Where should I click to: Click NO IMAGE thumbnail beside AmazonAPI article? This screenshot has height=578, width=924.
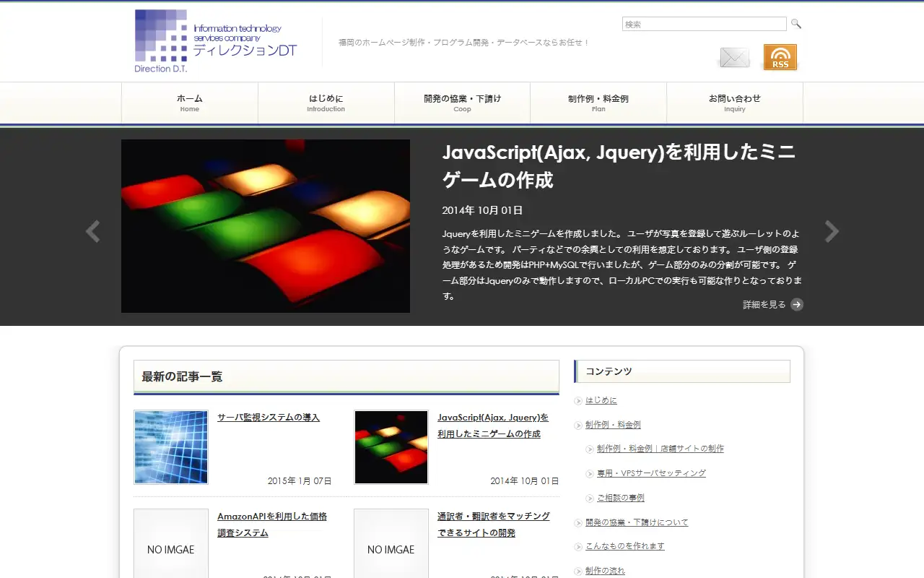pos(171,543)
